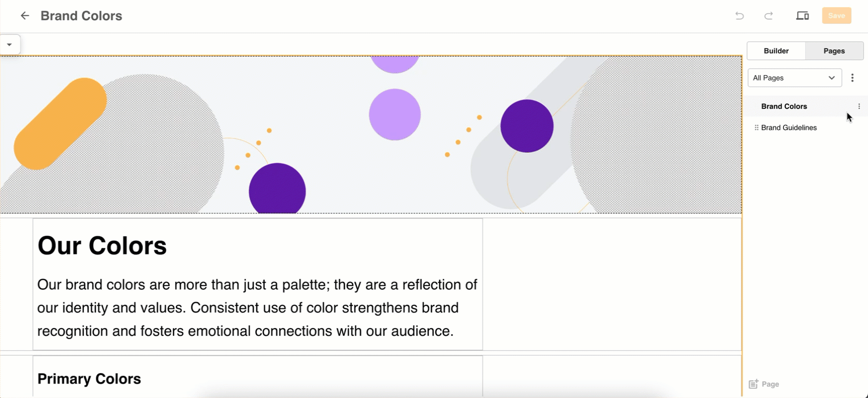Open the three-dot menu beside All Pages

point(853,78)
